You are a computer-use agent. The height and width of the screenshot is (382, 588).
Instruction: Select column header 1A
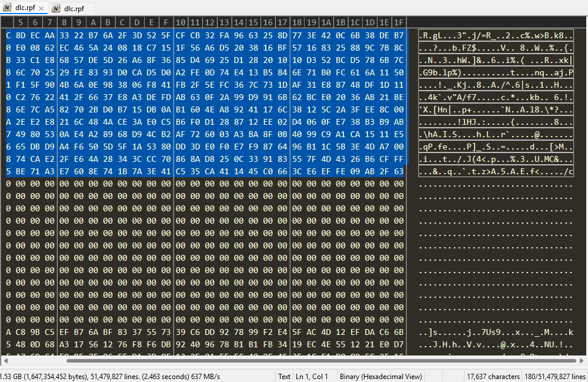[326, 22]
